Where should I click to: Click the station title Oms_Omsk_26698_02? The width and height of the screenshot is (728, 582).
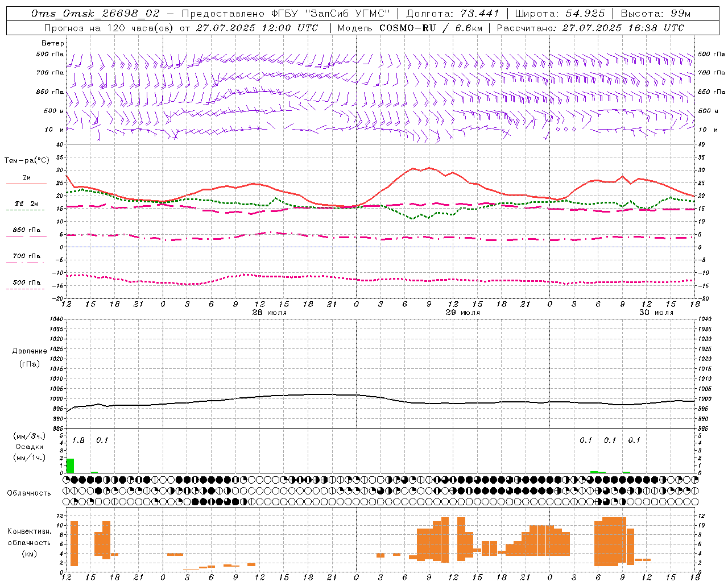pyautogui.click(x=96, y=14)
